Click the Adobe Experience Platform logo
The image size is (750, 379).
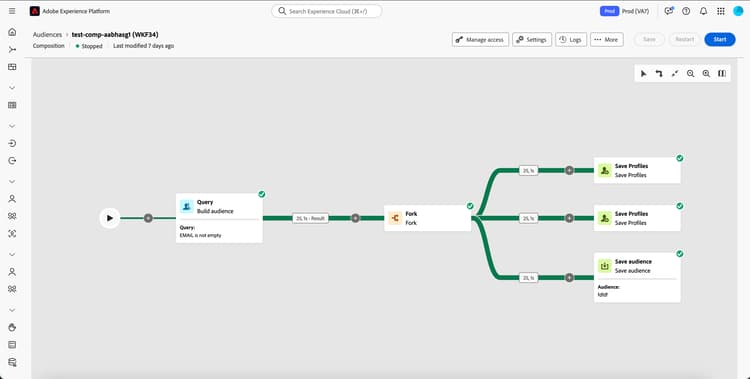coord(34,11)
